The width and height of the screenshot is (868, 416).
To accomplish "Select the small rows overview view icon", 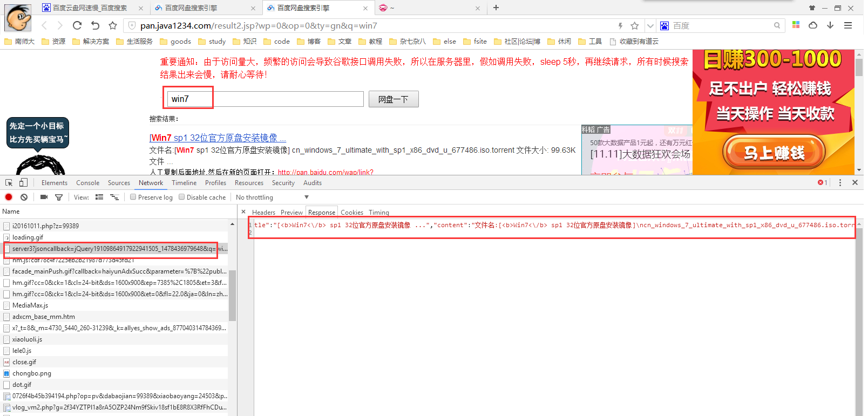I will [114, 197].
